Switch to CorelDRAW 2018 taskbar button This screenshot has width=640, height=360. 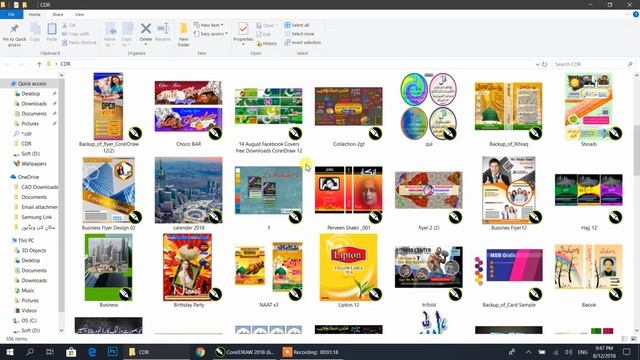point(245,352)
